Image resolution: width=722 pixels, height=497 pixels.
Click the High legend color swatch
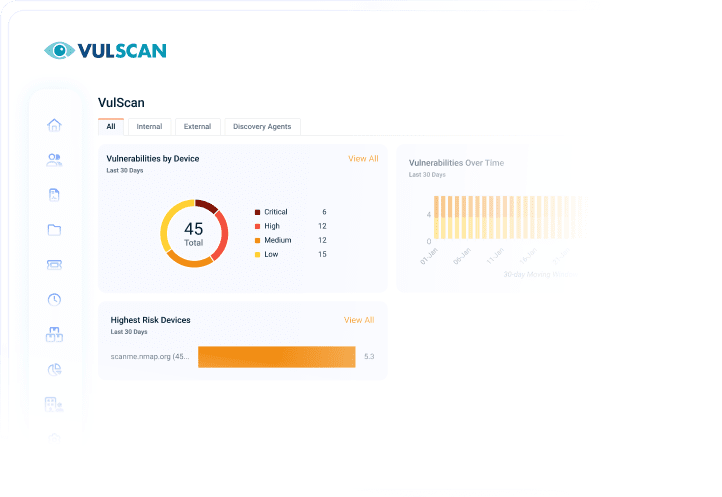click(257, 226)
